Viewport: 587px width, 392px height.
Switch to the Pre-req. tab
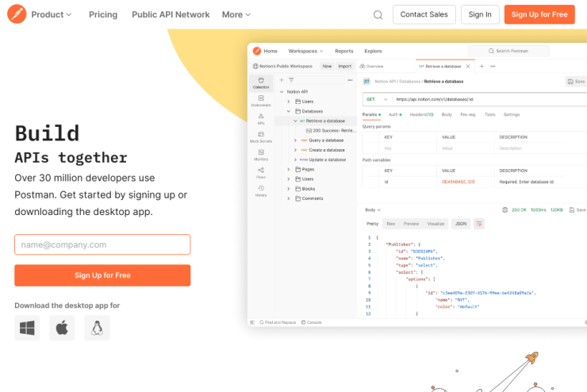point(468,114)
